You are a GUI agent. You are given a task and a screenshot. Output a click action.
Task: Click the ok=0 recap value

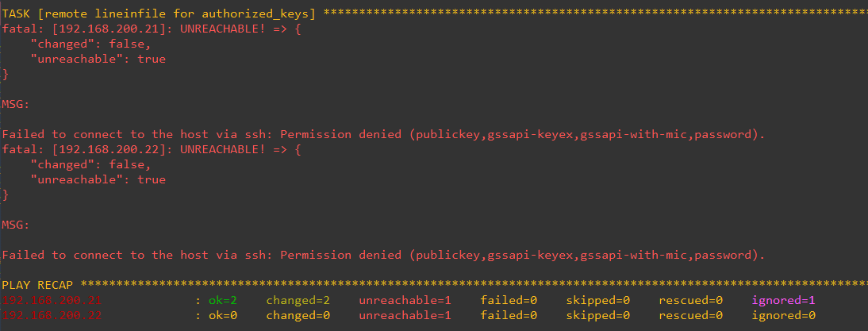pyautogui.click(x=223, y=315)
